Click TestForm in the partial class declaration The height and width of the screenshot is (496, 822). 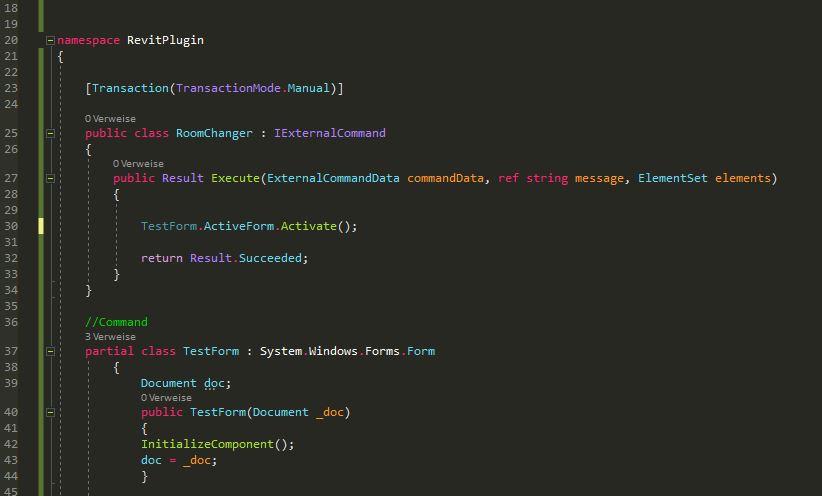211,351
